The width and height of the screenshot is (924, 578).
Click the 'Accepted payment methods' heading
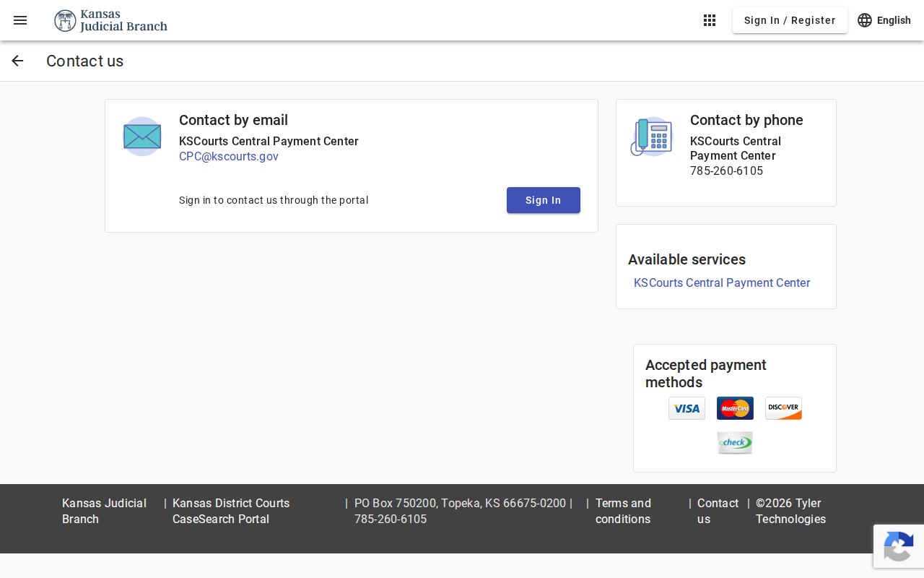point(706,374)
